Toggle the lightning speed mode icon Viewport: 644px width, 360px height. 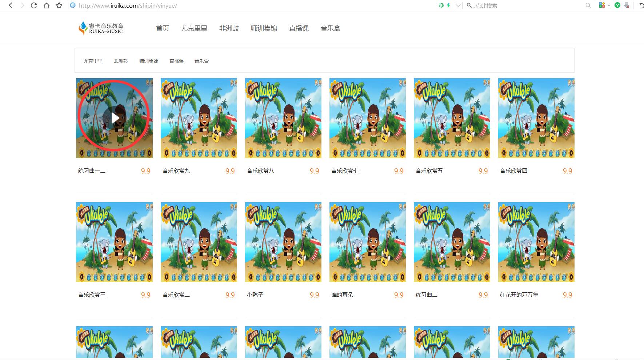pos(448,5)
